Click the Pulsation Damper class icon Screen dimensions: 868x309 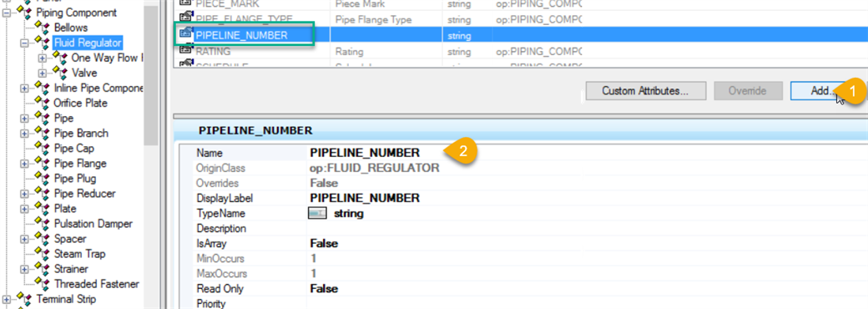43,224
